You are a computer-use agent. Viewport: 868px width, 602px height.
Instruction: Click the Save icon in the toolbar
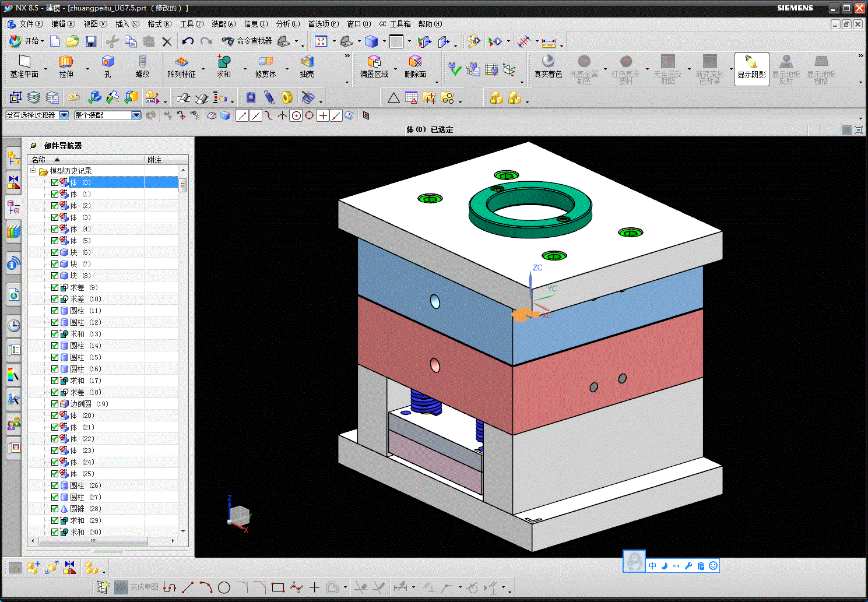tap(91, 41)
